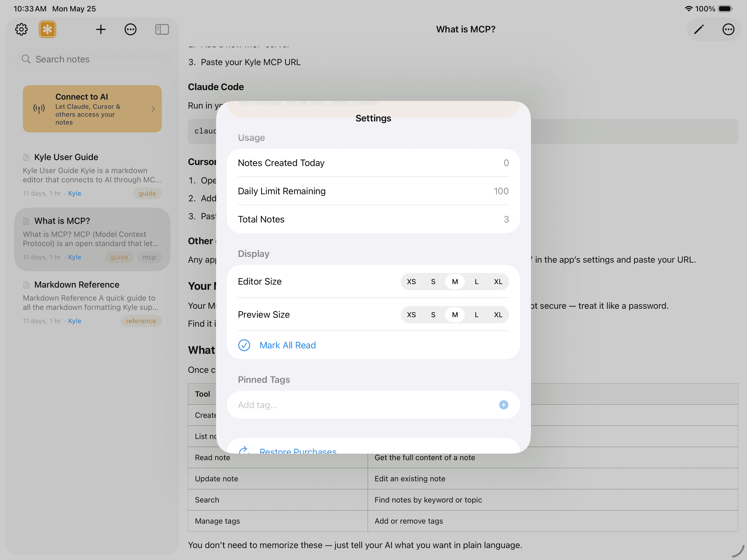This screenshot has width=747, height=560.
Task: Focus the Search notes field
Action: point(92,59)
